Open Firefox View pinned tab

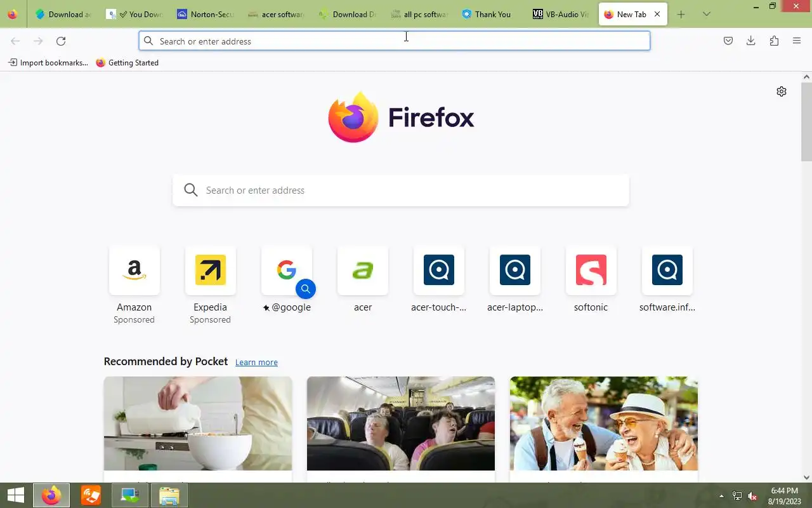pos(12,14)
